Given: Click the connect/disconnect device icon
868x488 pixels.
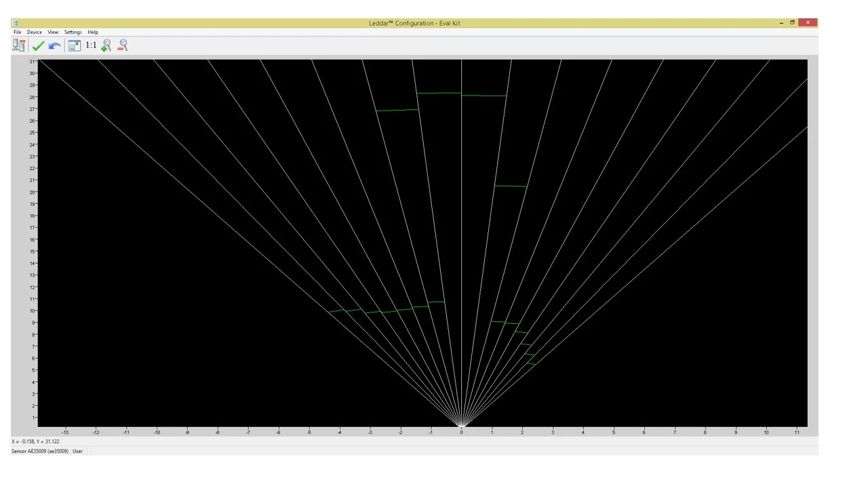Looking at the screenshot, I should [x=18, y=45].
